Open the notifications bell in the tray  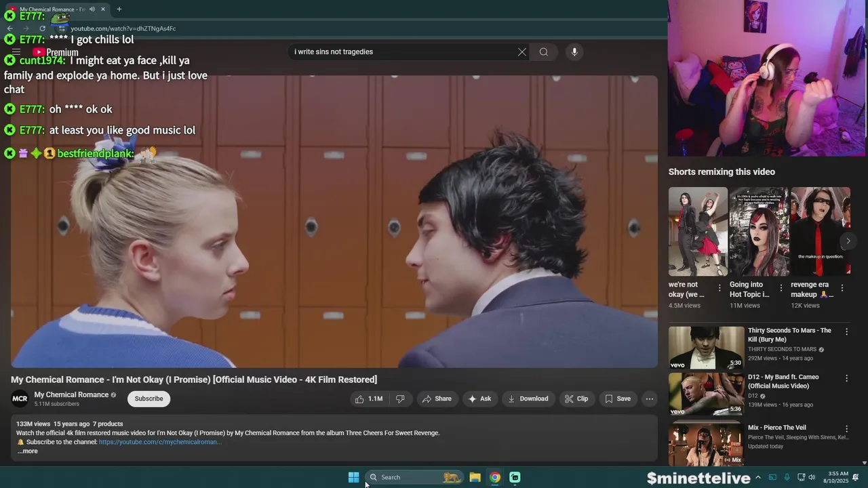pos(856,477)
